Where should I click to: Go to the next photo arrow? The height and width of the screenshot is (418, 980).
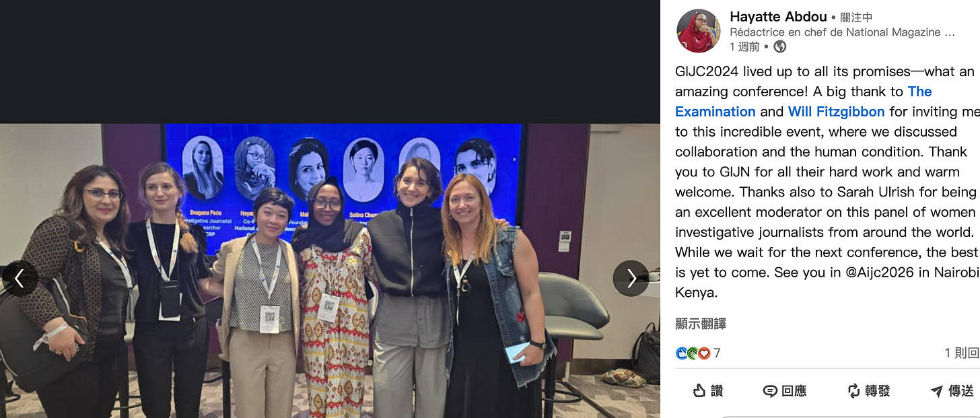coord(631,278)
